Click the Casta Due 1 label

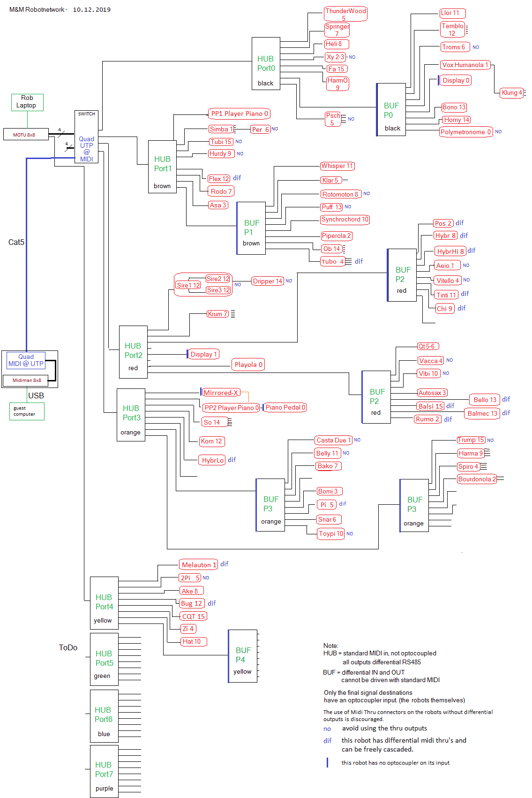coord(333,440)
